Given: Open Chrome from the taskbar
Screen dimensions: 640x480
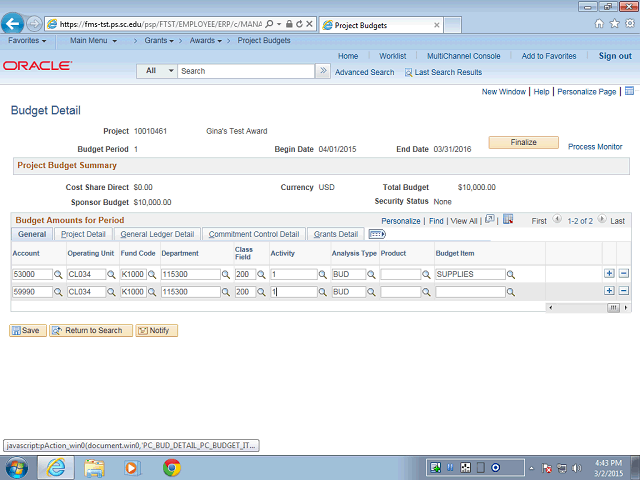Looking at the screenshot, I should pos(172,468).
